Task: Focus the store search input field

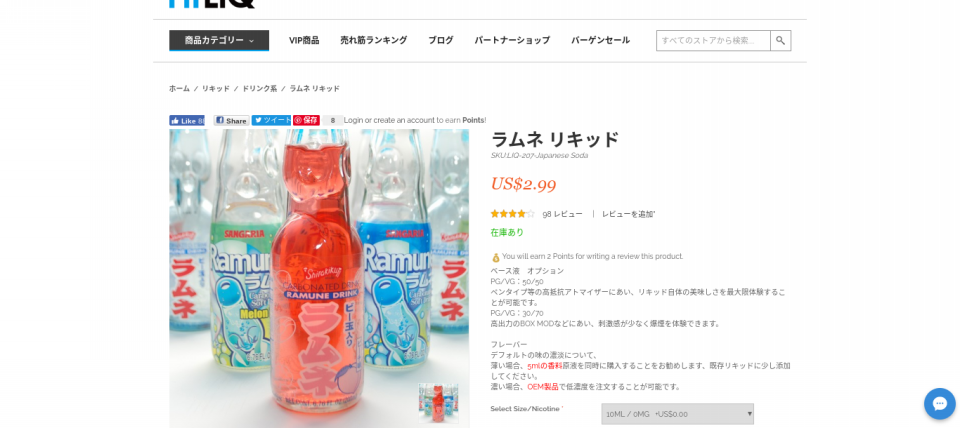Action: click(713, 40)
